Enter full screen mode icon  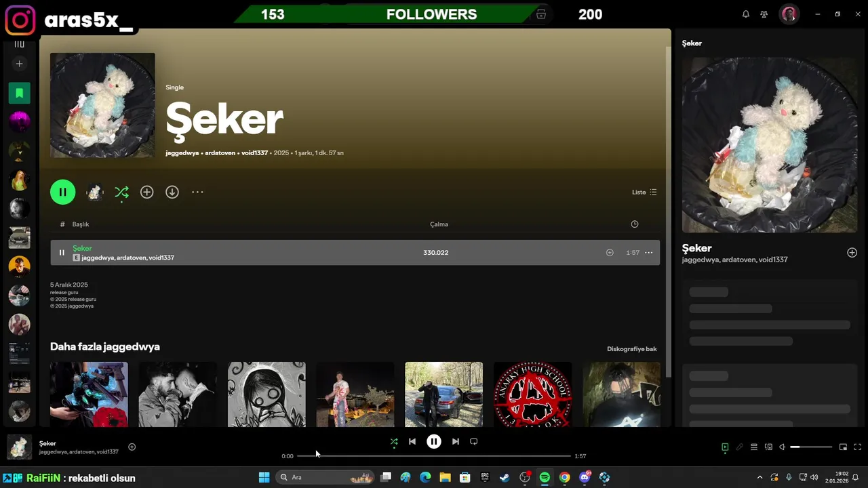858,447
